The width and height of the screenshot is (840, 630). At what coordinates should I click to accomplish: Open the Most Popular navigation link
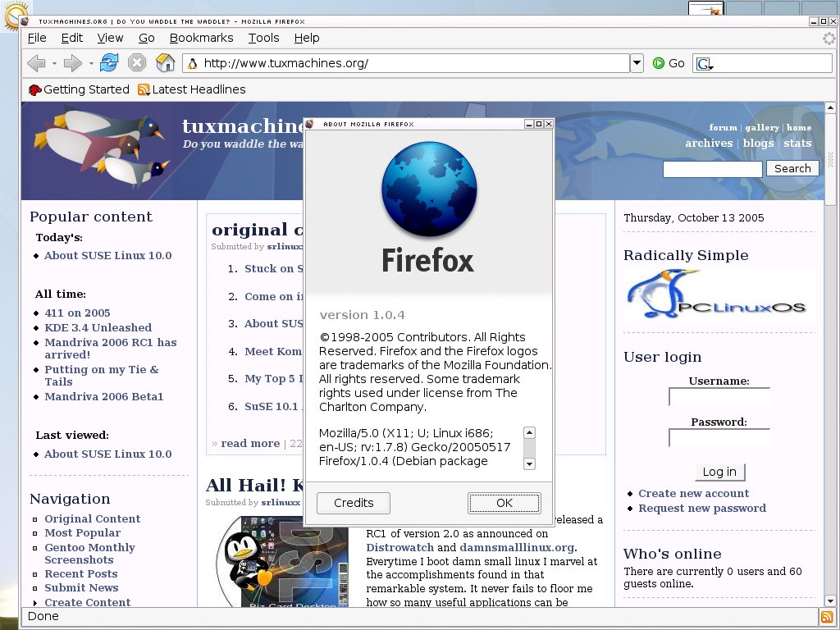click(x=83, y=533)
